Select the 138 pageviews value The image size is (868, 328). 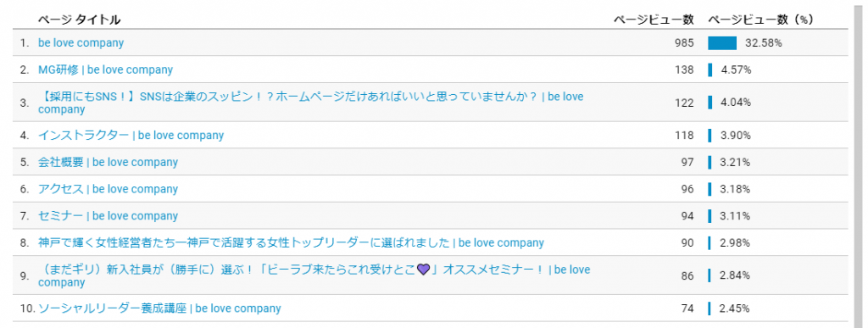coord(684,69)
